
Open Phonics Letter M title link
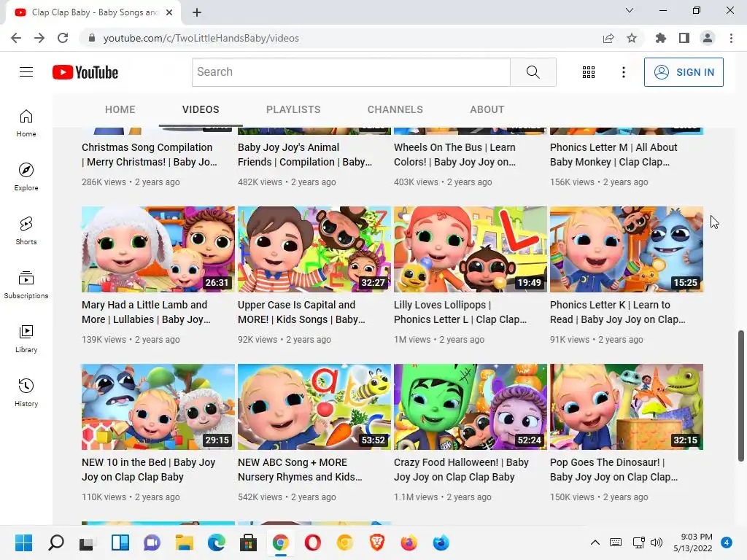point(614,155)
